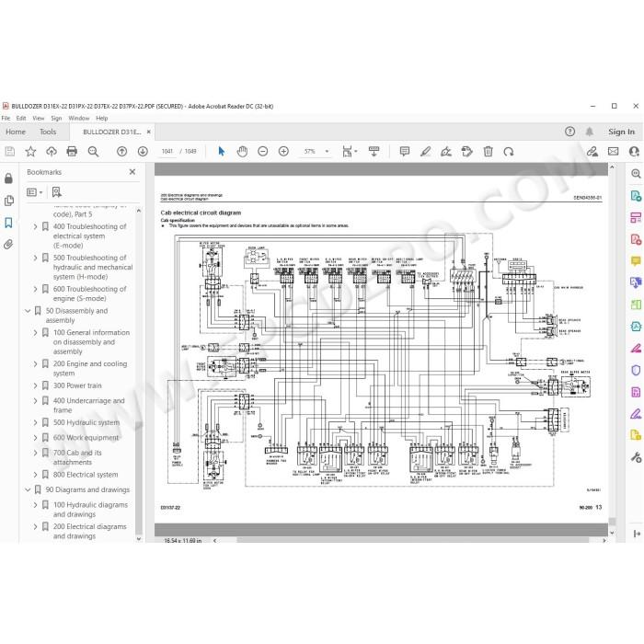This screenshot has height=644, width=644.
Task: Find current bookmark icon
Action: pyautogui.click(x=57, y=192)
